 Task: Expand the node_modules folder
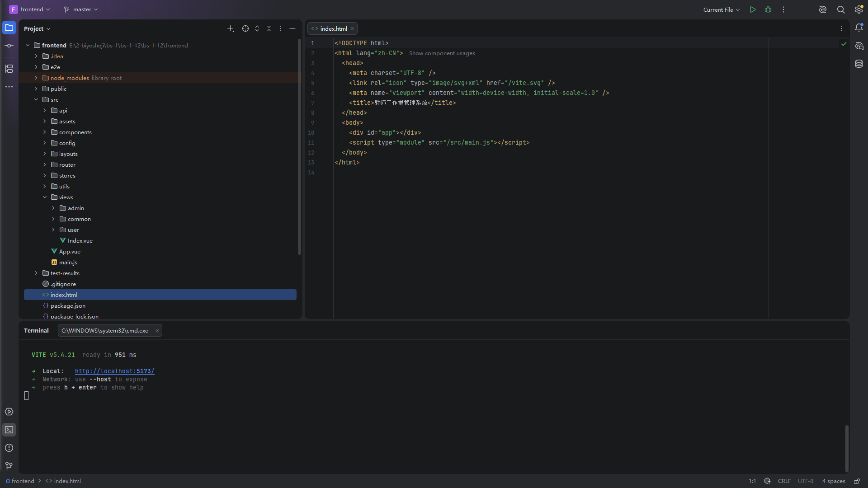36,78
